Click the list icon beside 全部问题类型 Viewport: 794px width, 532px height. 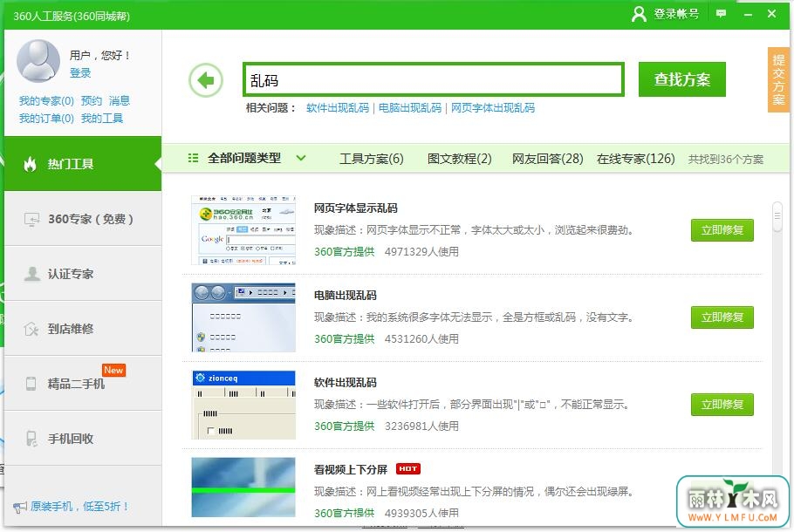[x=193, y=158]
